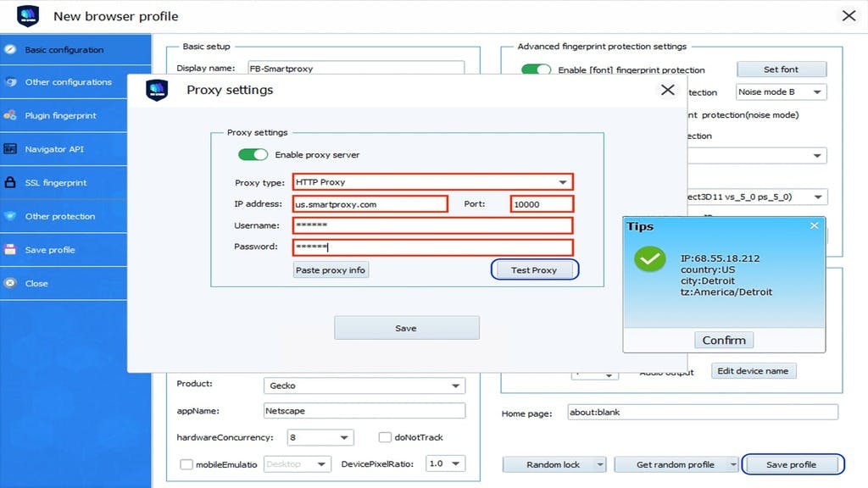Screen dimensions: 868x488
Task: Click the Test Proxy button
Action: pyautogui.click(x=534, y=270)
